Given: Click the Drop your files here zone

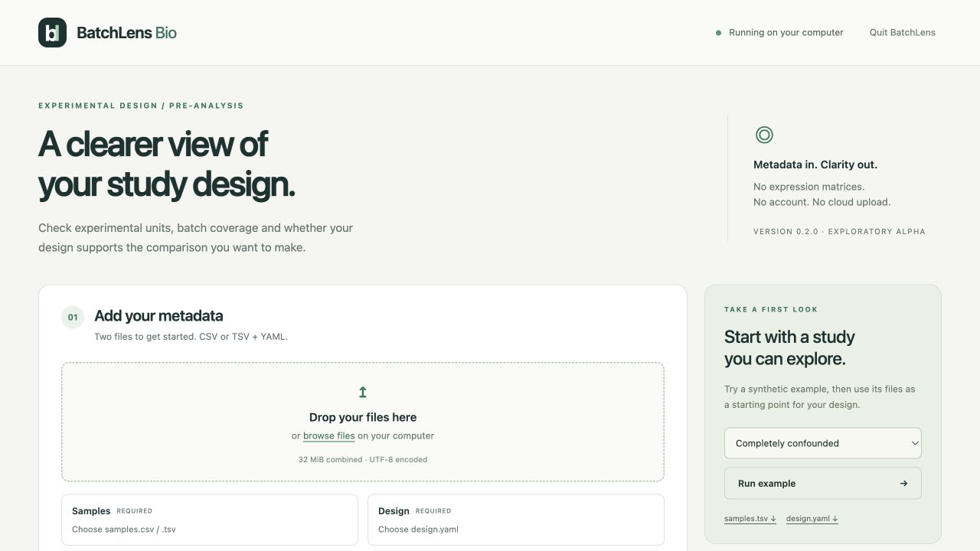Looking at the screenshot, I should pyautogui.click(x=363, y=422).
